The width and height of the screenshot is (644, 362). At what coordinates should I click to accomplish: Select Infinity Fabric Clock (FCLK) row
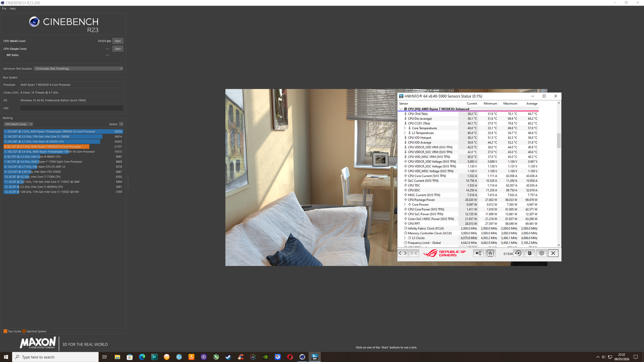(x=471, y=228)
